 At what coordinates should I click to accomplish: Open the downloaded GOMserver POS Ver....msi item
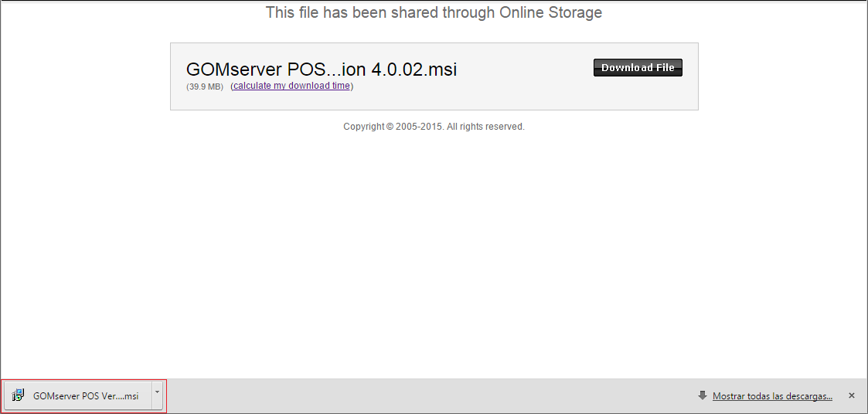(78, 395)
